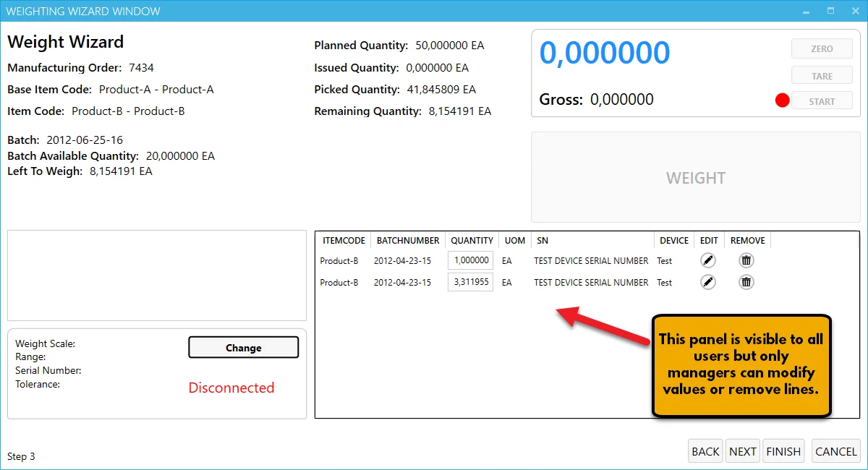This screenshot has height=470, width=868.
Task: Click 2012-04-23-15 batch in the first row
Action: [402, 261]
